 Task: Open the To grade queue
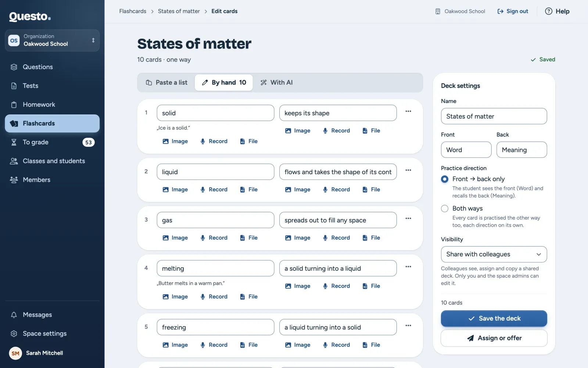point(52,142)
